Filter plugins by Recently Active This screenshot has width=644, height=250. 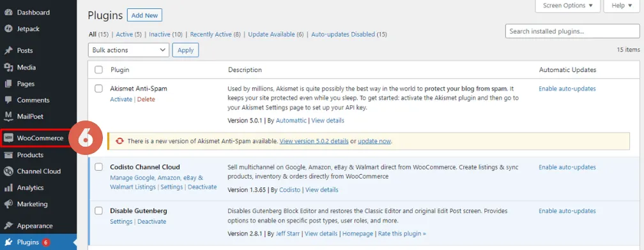pos(211,34)
